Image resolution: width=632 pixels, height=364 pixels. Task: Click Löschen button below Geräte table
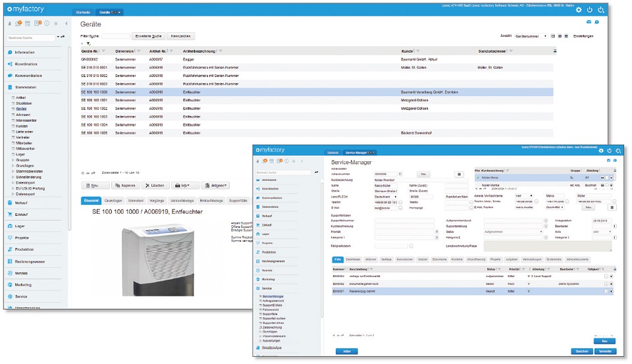click(x=155, y=186)
